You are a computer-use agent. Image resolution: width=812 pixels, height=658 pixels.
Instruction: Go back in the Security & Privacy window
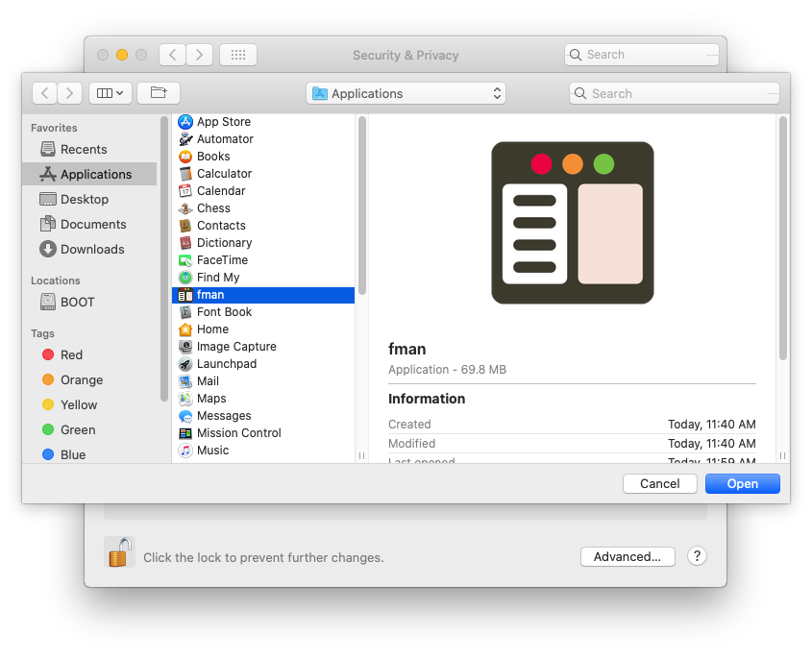coord(172,55)
